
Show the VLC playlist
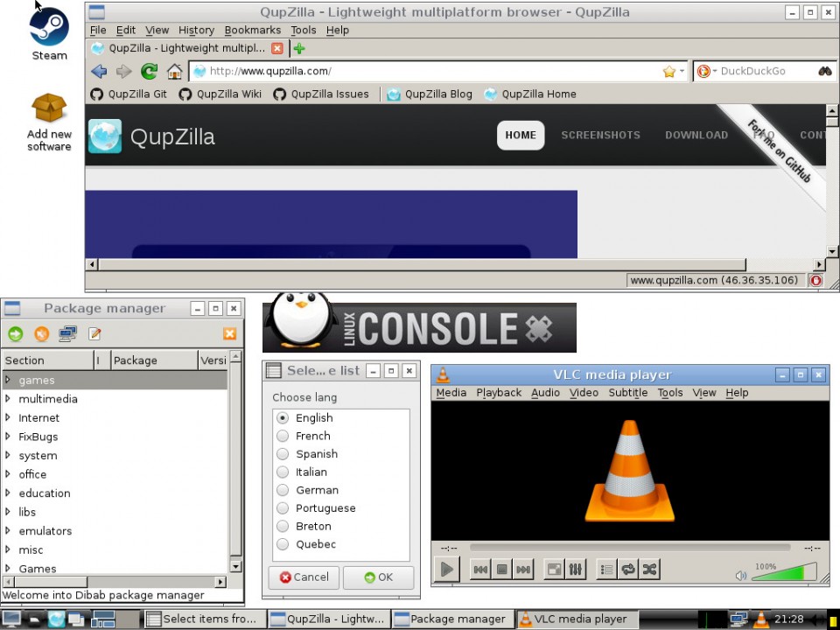coord(607,570)
